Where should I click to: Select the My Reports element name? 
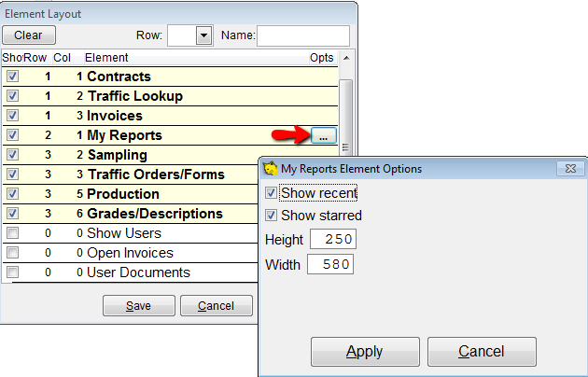pyautogui.click(x=124, y=135)
